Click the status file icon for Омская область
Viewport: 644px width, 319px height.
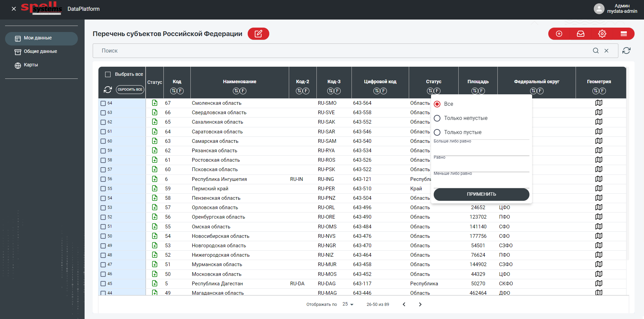(155, 226)
